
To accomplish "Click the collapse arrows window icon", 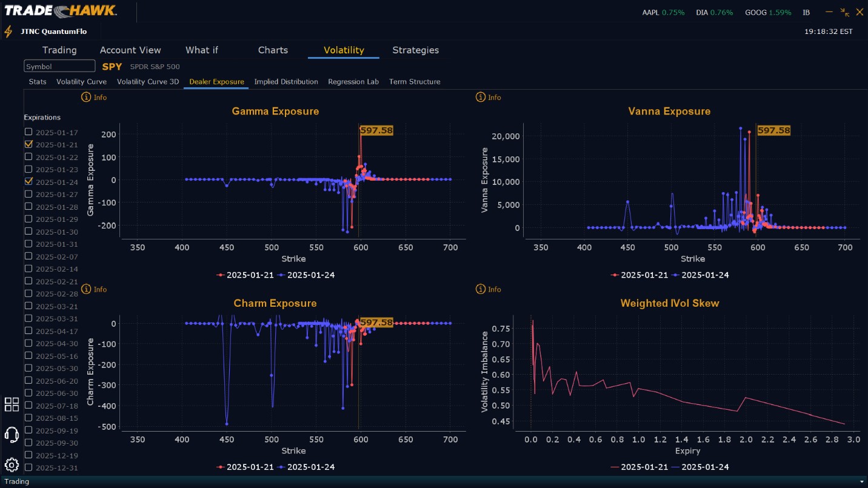I will point(845,12).
